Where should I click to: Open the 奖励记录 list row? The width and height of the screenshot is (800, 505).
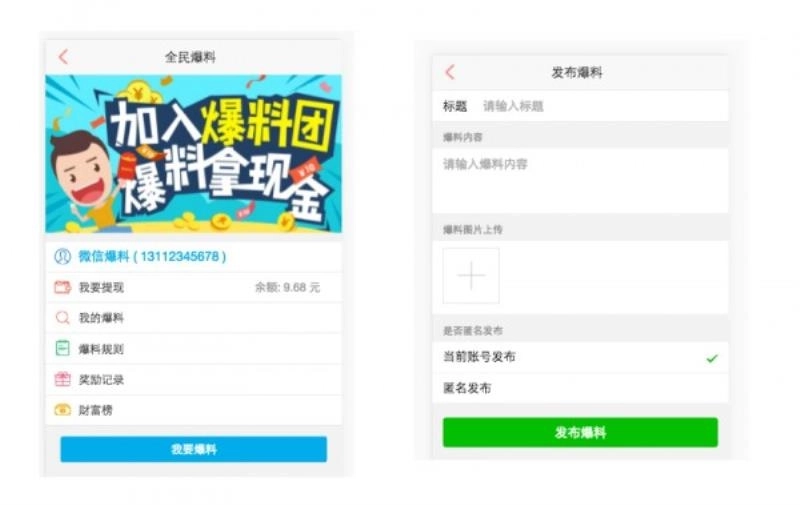pyautogui.click(x=193, y=380)
